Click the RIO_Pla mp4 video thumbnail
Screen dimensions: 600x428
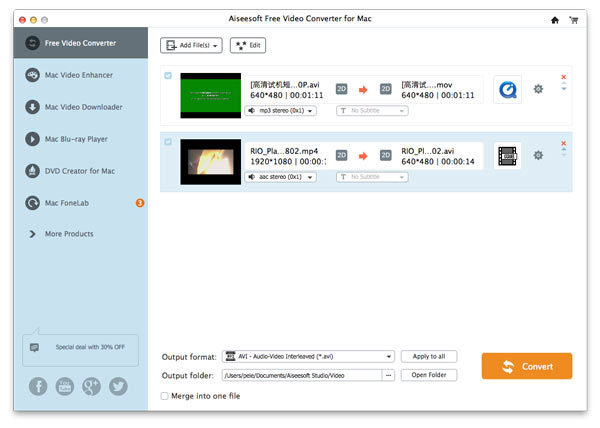pyautogui.click(x=211, y=162)
